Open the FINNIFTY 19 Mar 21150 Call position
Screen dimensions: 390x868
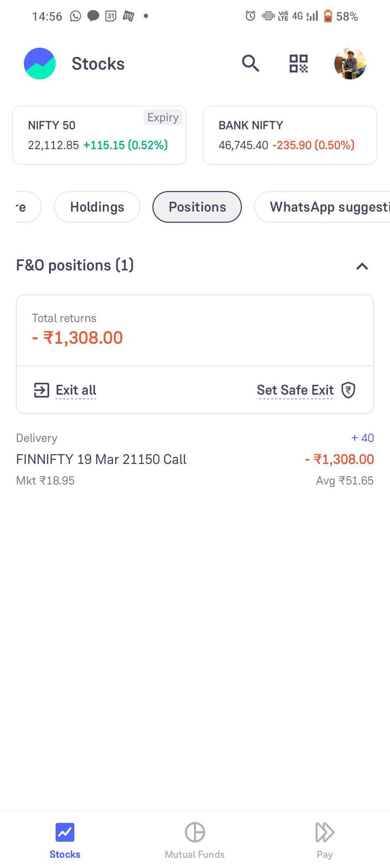click(195, 459)
